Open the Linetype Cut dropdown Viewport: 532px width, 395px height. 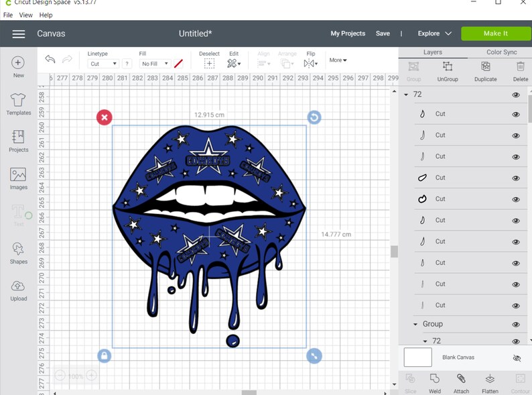(x=103, y=64)
